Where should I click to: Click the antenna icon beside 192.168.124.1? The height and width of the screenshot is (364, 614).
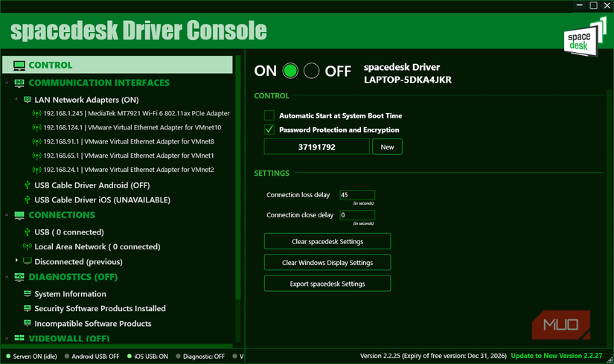click(36, 128)
